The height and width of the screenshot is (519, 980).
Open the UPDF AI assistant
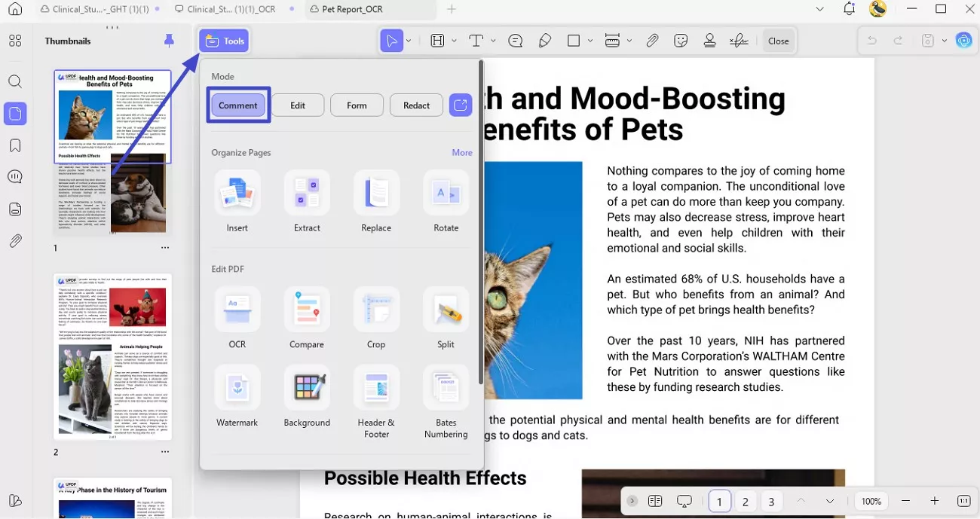point(964,41)
